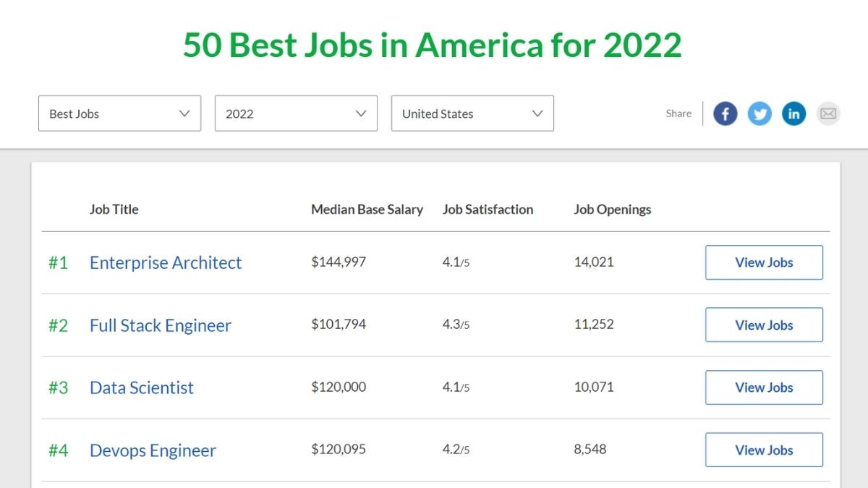
Task: Share the list on Facebook
Action: click(x=725, y=114)
